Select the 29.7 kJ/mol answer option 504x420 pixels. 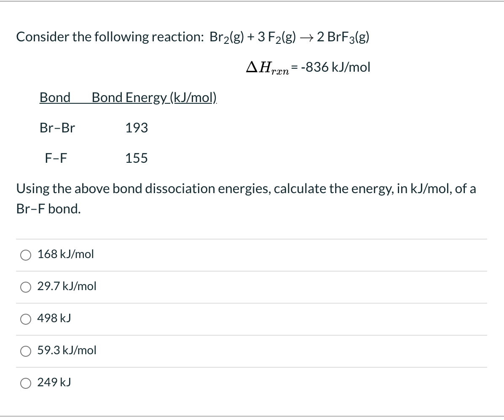tap(67, 286)
